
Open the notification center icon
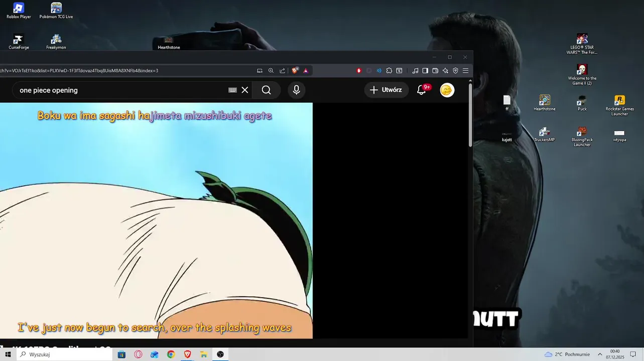[632, 354]
